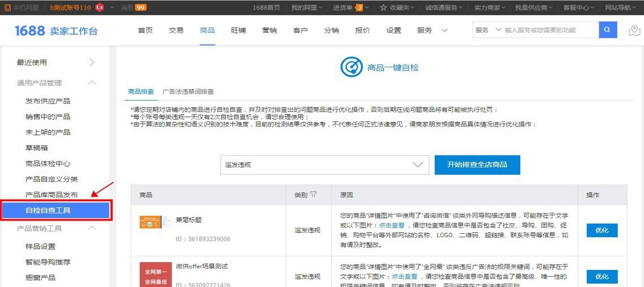Open 点击查看 link in first row
This screenshot has width=644, height=287.
tap(391, 225)
